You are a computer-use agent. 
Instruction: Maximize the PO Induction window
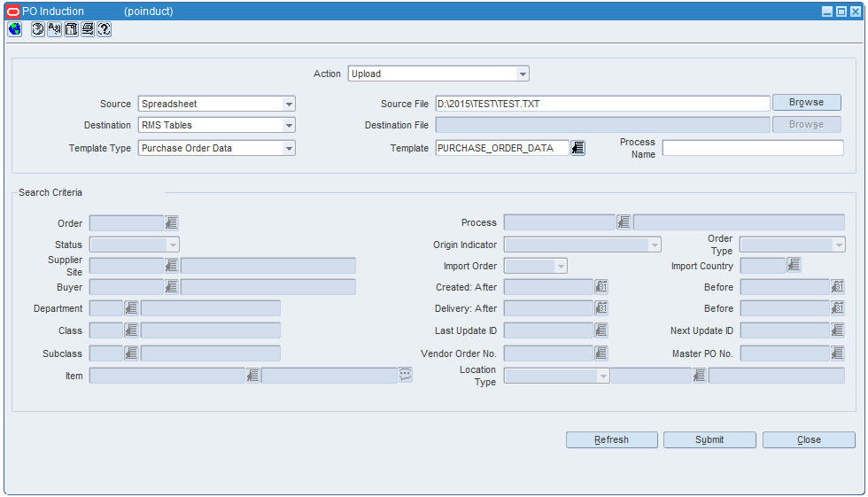coord(841,12)
